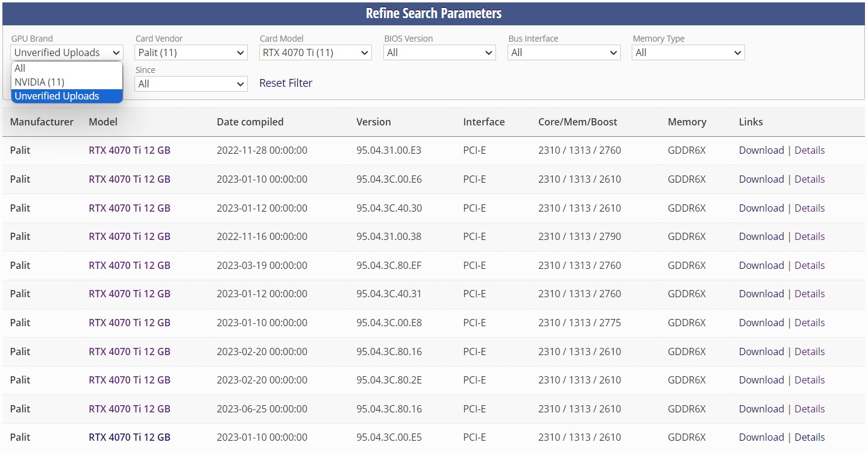The width and height of the screenshot is (868, 454).
Task: Expand the Bus Interface dropdown
Action: pyautogui.click(x=564, y=52)
